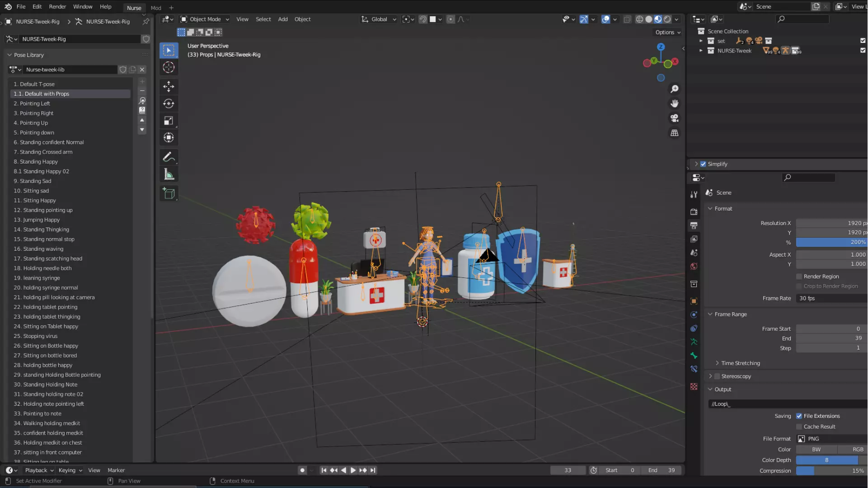Viewport: 868px width, 488px height.
Task: Select the Cursor tool
Action: [x=169, y=67]
